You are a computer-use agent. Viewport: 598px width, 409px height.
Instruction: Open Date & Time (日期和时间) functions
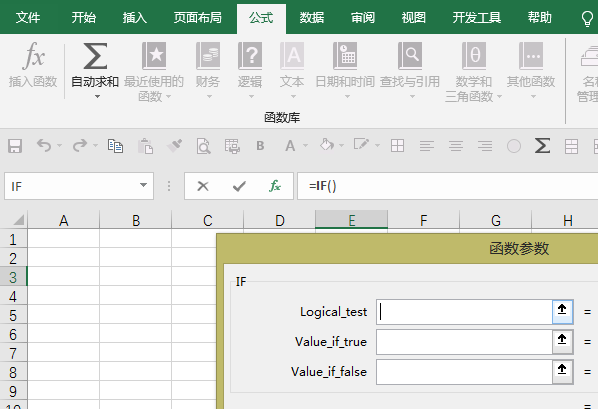pos(345,71)
